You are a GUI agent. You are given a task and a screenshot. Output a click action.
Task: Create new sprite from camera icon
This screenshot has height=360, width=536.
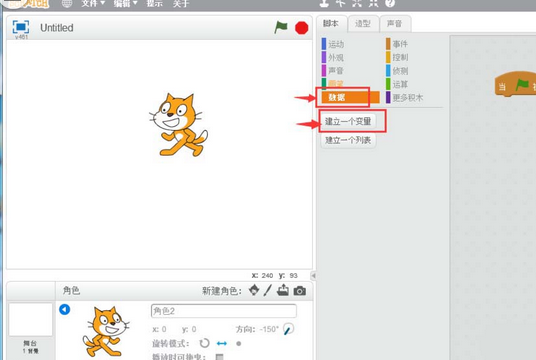[x=300, y=291]
